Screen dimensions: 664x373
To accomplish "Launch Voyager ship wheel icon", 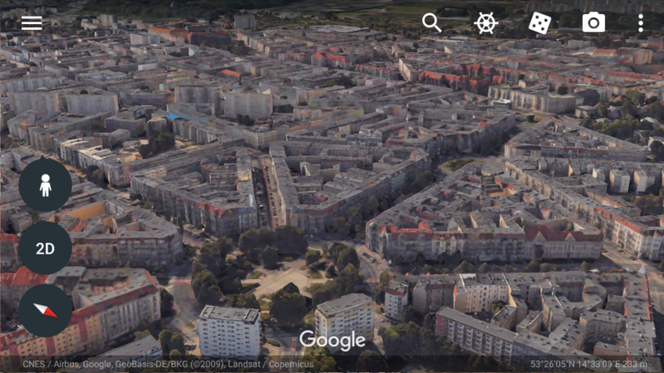I will (x=485, y=23).
